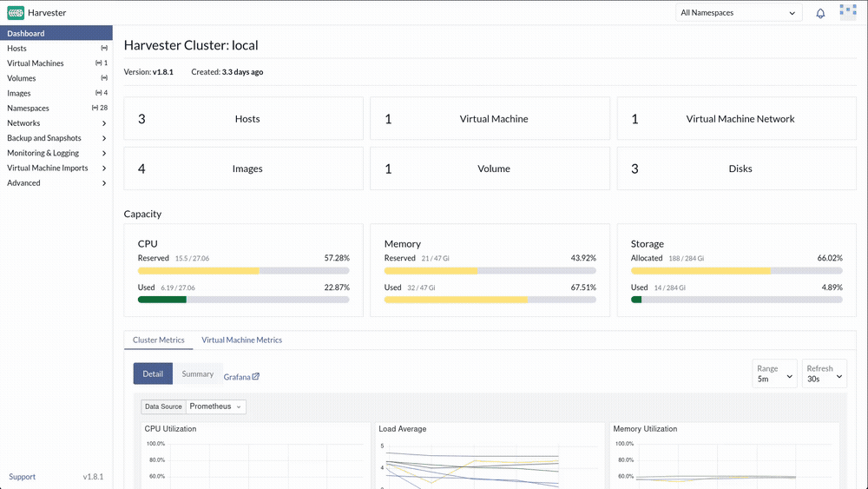Click the Virtual Machine Network card
The height and width of the screenshot is (489, 868).
click(x=737, y=118)
